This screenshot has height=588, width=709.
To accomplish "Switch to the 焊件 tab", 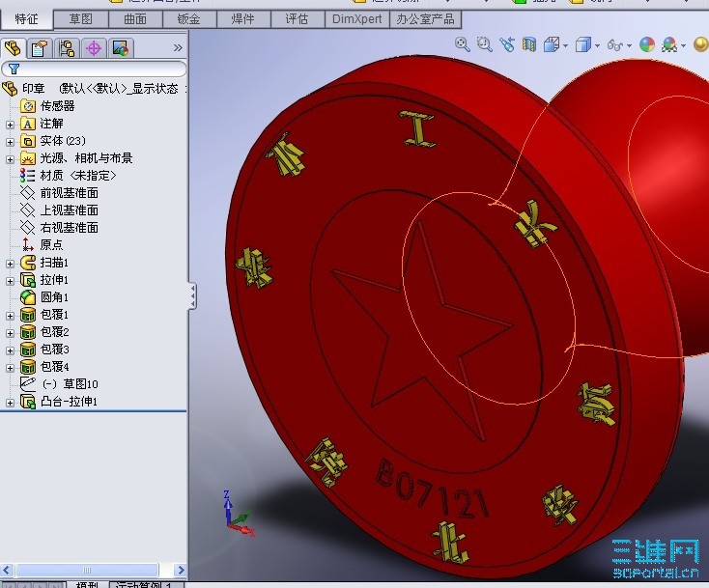I will pyautogui.click(x=243, y=19).
